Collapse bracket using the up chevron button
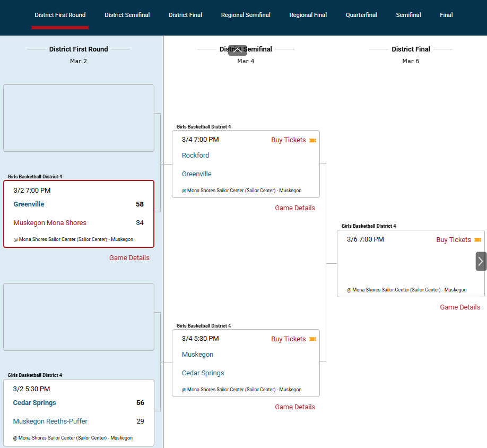The image size is (487, 448). 238,50
